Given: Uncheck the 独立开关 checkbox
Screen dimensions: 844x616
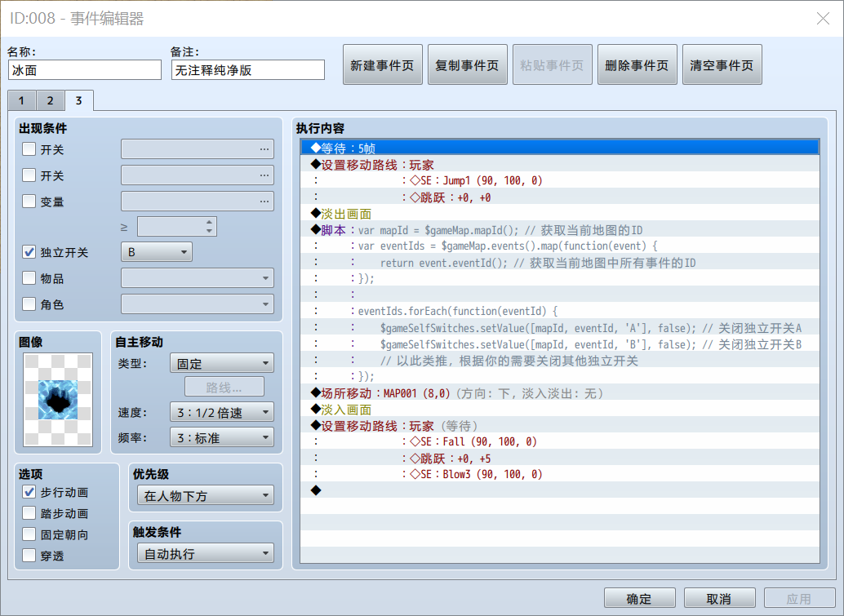Looking at the screenshot, I should (x=29, y=252).
